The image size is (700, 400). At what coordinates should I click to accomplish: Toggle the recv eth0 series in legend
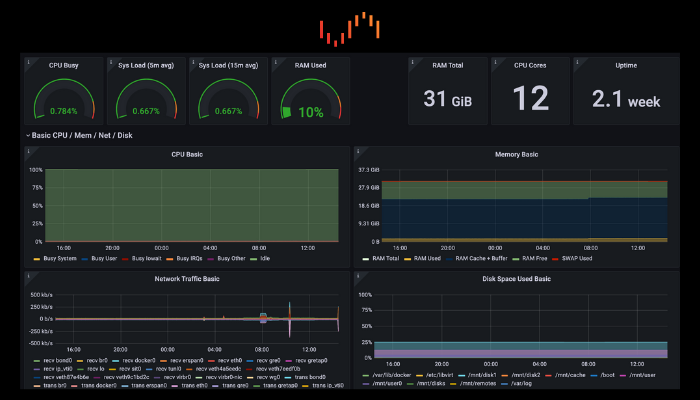pyautogui.click(x=230, y=359)
